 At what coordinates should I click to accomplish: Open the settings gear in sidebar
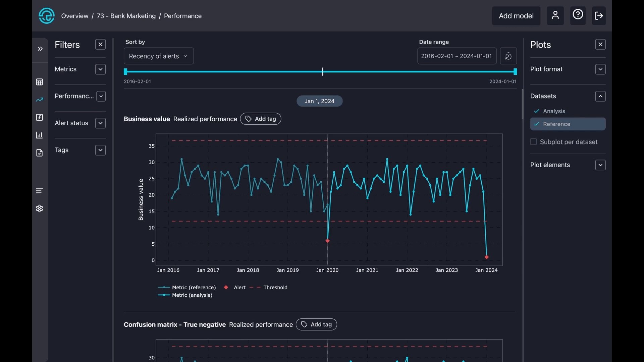click(40, 208)
